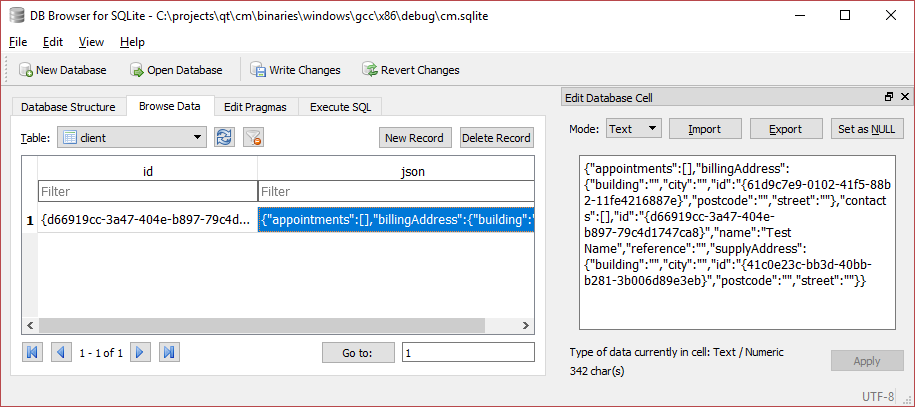
Task: Expand the Table dropdown showing client
Action: tap(197, 138)
